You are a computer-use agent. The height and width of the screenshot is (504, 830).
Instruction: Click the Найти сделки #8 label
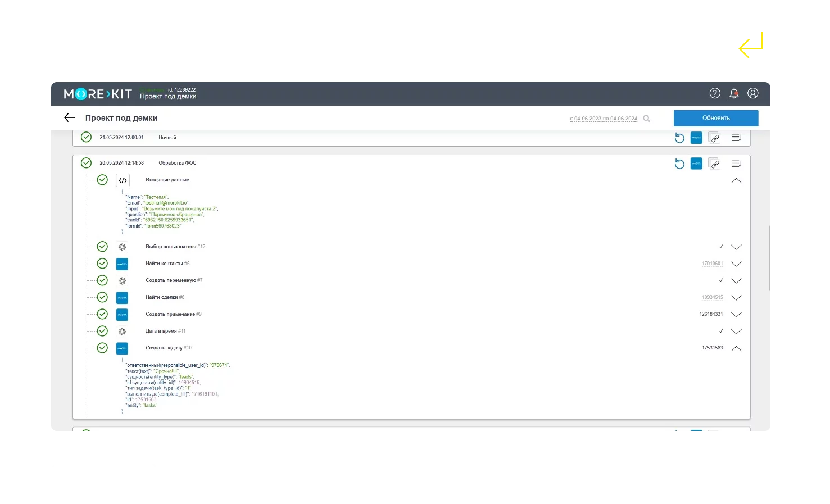click(x=165, y=297)
